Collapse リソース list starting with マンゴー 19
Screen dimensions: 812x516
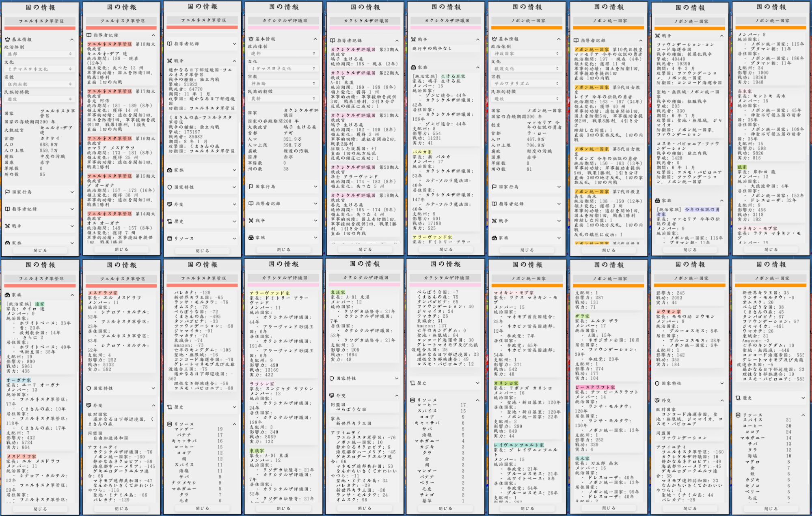click(234, 424)
